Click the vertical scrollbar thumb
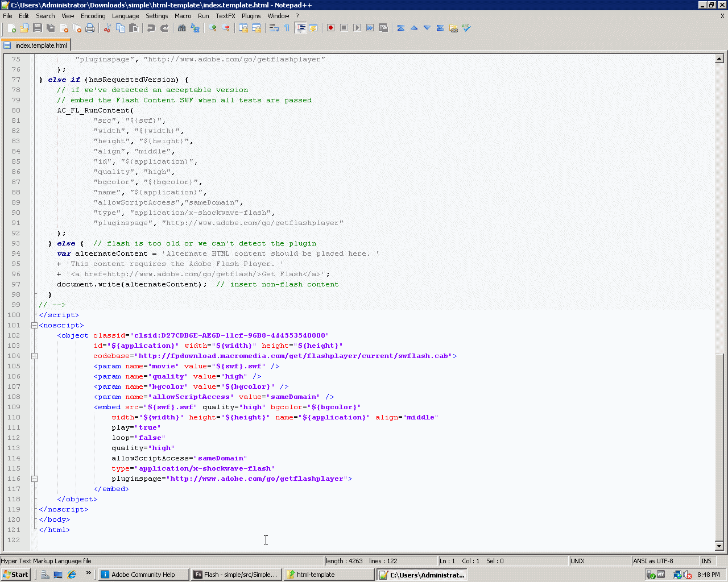The width and height of the screenshot is (728, 582). click(719, 447)
